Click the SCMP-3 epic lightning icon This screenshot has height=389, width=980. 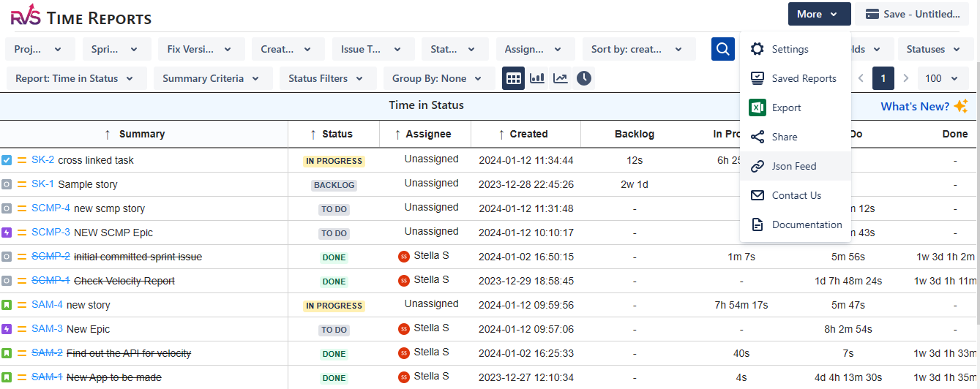(x=7, y=233)
